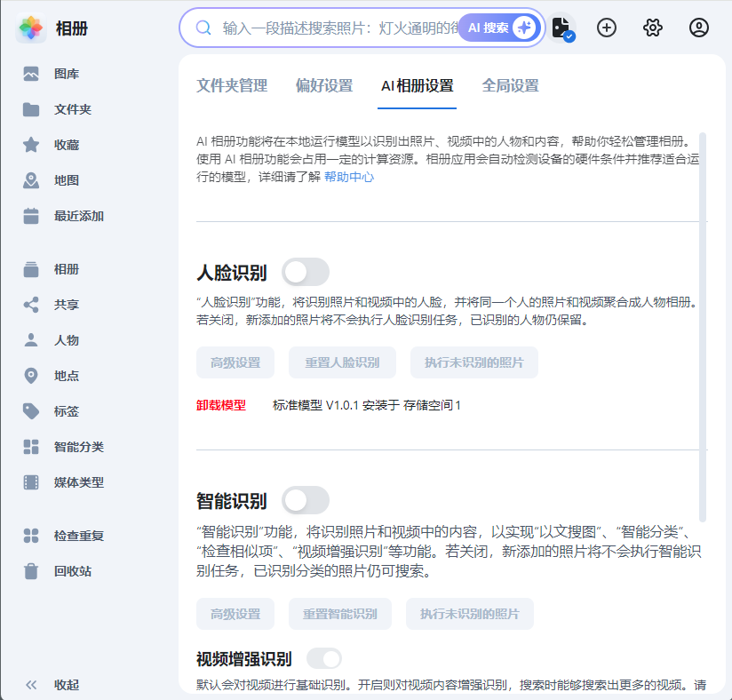Switch to the 文件夹管理 tab
Viewport: 732px width, 700px height.
(232, 86)
